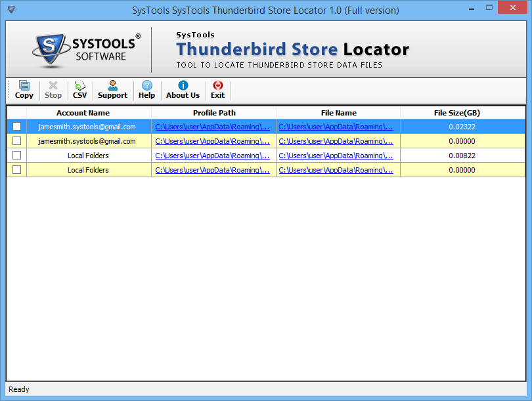Image resolution: width=532 pixels, height=401 pixels.
Task: Open File Name link in last Local Folders row
Action: [336, 170]
